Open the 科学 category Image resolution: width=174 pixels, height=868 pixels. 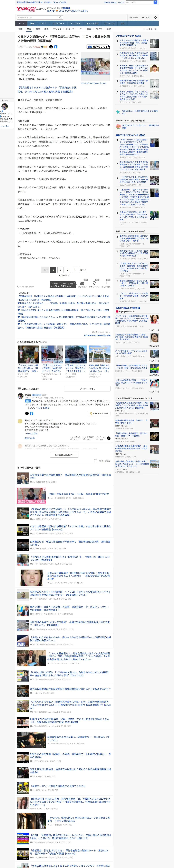click(x=89, y=29)
